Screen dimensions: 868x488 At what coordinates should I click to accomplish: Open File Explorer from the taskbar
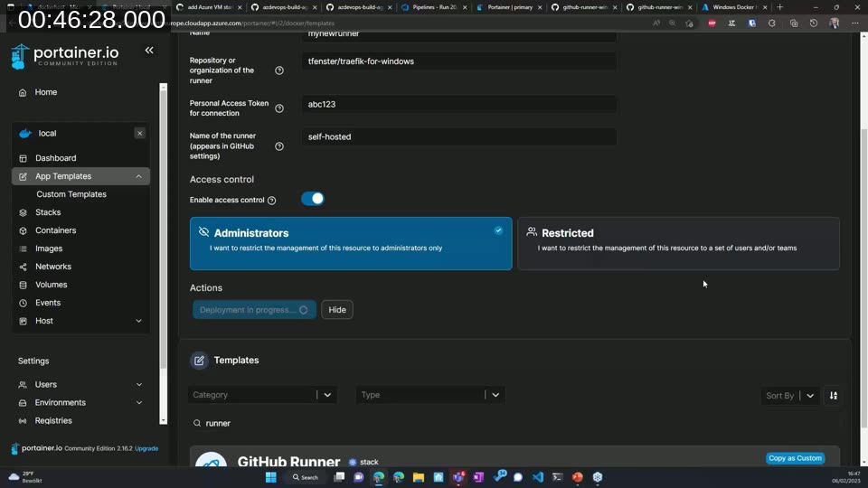pyautogui.click(x=419, y=477)
